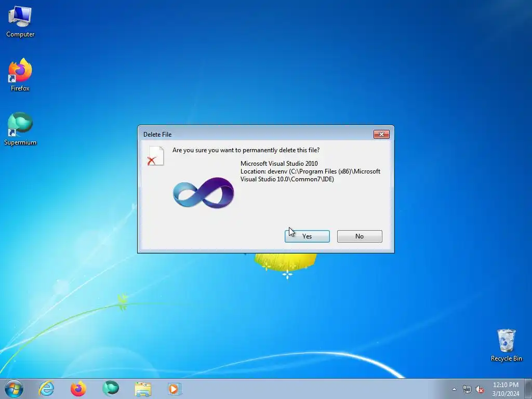Select the Supermium desktop shortcut
The image size is (532, 399).
[20, 129]
